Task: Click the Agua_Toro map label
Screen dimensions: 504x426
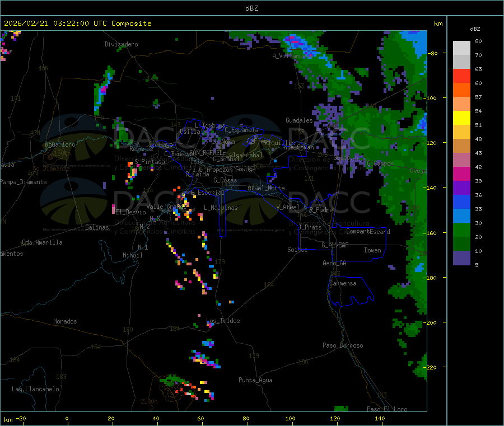Action: [60, 144]
